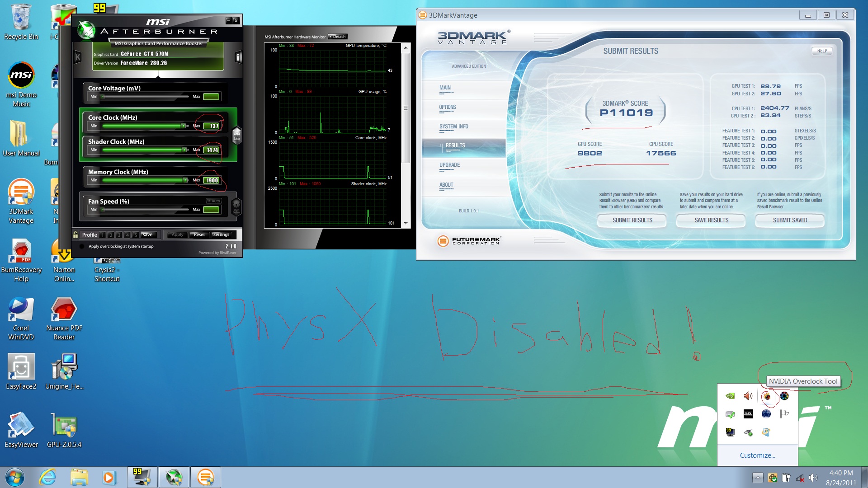Open the Windows Start menu
Screen dimensions: 868x488
(15, 477)
